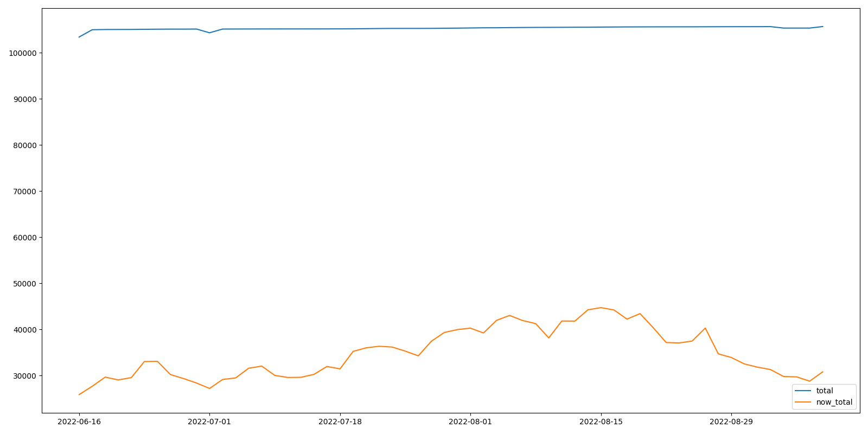This screenshot has width=868, height=434.
Task: Click the y-axis label 100000
Action: 23,53
